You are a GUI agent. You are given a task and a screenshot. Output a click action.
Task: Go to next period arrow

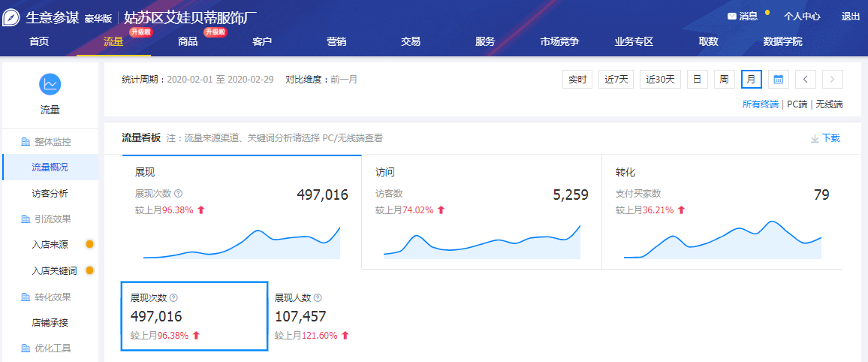833,79
